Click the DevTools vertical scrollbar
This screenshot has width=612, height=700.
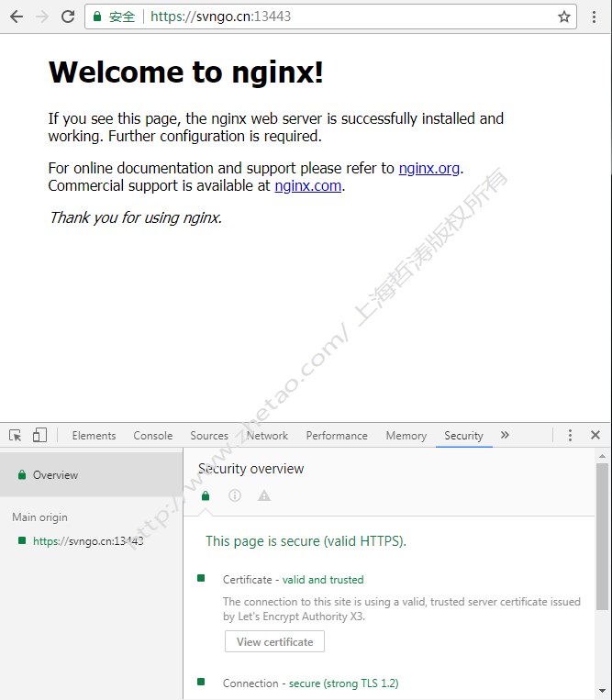(602, 537)
